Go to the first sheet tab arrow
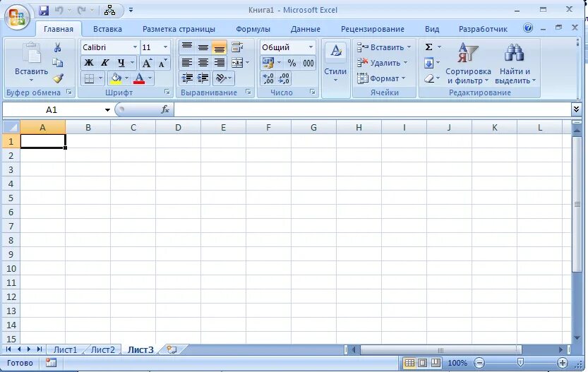588x372 pixels. pos(8,349)
